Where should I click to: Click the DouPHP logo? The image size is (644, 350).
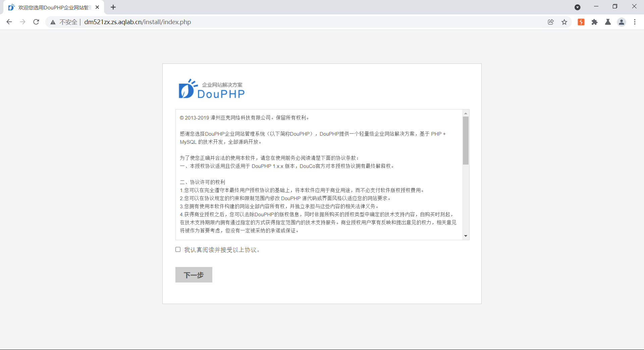coord(211,88)
